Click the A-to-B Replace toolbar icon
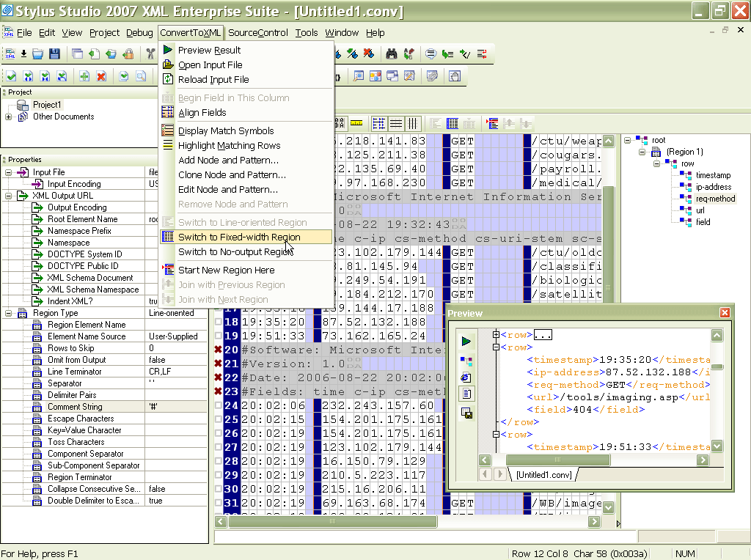 pyautogui.click(x=409, y=54)
